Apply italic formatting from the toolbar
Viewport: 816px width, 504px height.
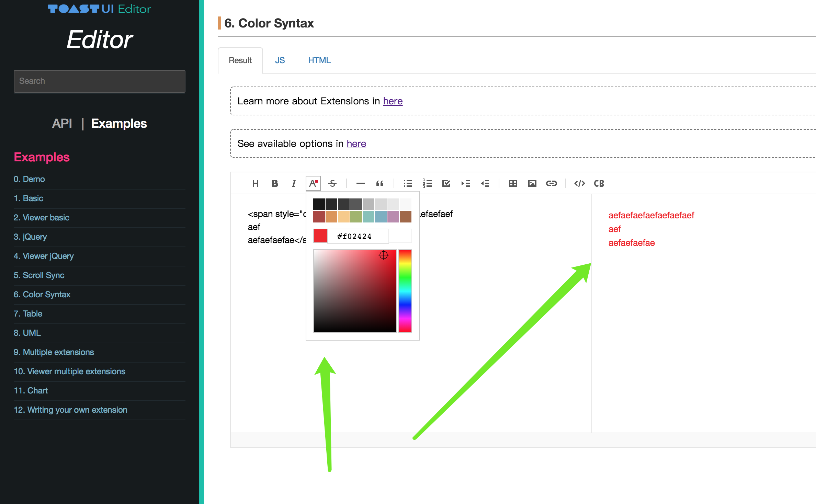click(294, 183)
